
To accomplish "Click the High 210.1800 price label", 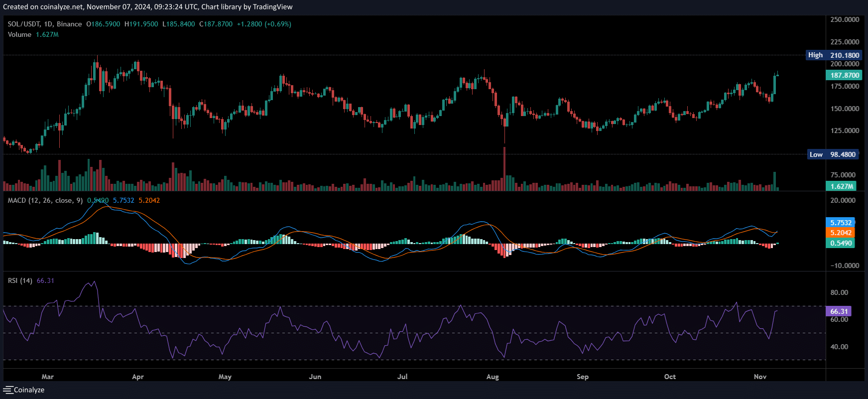I will click(834, 55).
